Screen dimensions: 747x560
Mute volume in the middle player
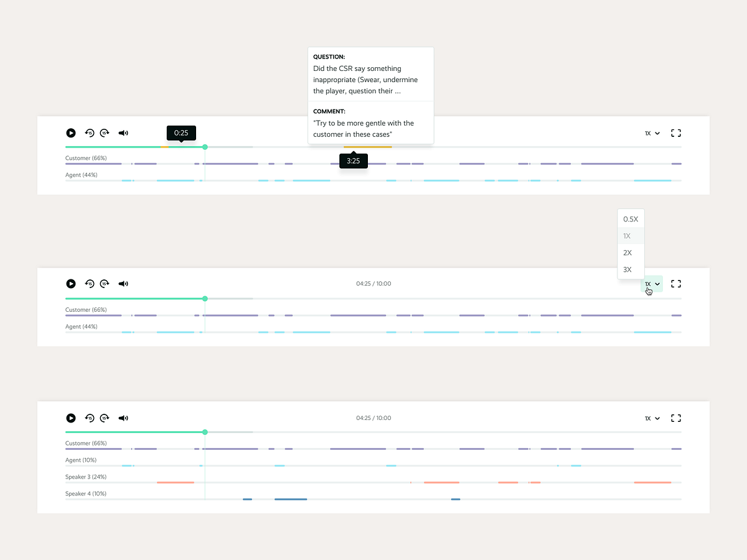pyautogui.click(x=123, y=284)
